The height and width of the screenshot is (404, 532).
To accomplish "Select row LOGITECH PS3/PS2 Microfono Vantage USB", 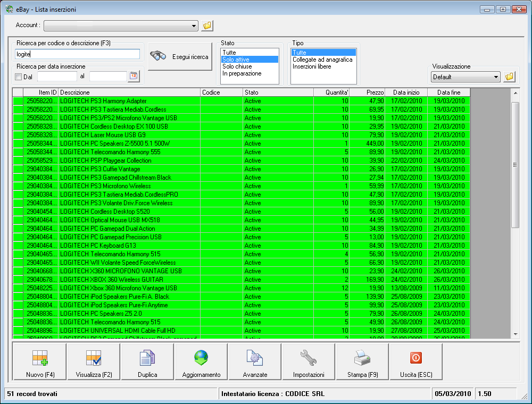I will click(241, 118).
